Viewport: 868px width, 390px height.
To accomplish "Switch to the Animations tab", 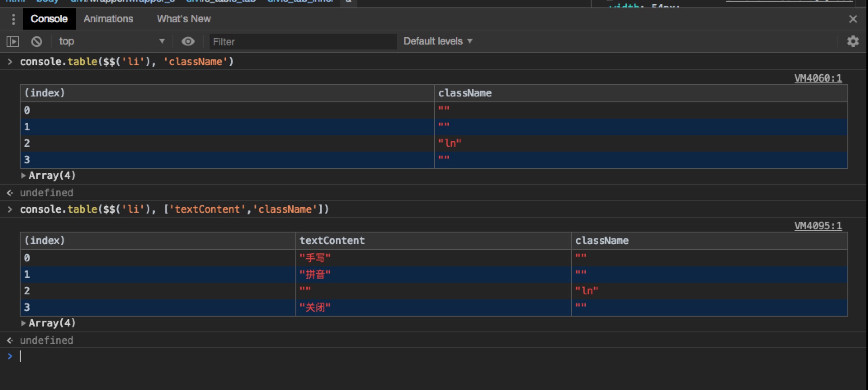I will pos(108,19).
